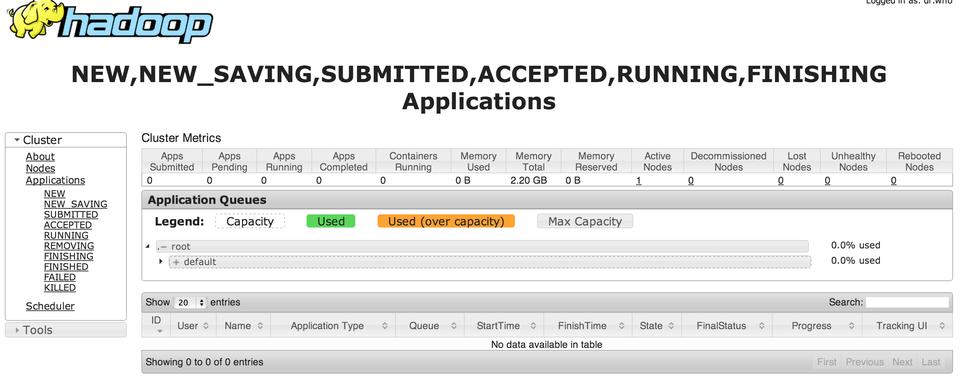Focus the Search input field

907,302
